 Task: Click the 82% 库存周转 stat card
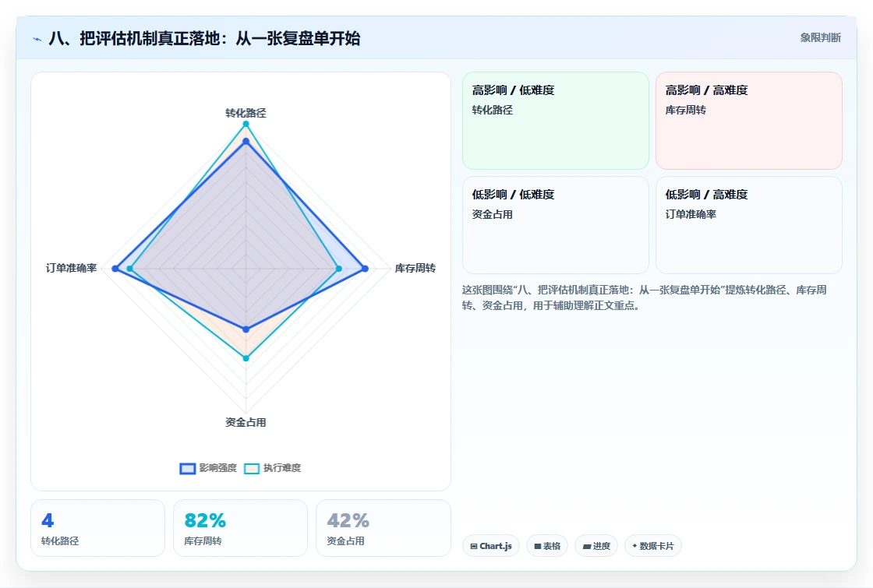click(241, 528)
